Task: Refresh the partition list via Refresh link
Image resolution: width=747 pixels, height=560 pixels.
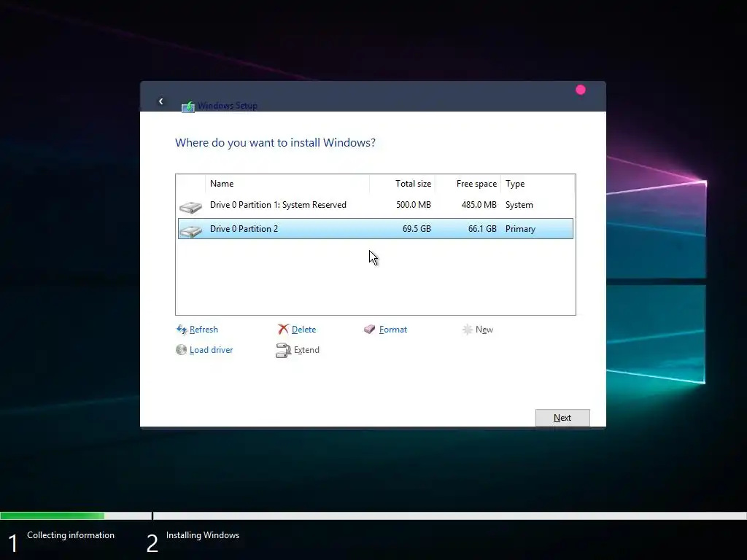Action: pyautogui.click(x=204, y=330)
